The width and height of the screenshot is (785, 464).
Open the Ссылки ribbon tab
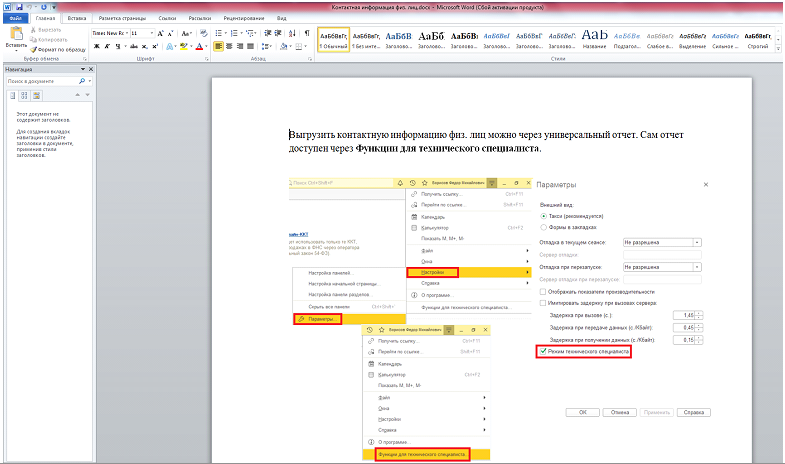click(x=167, y=18)
